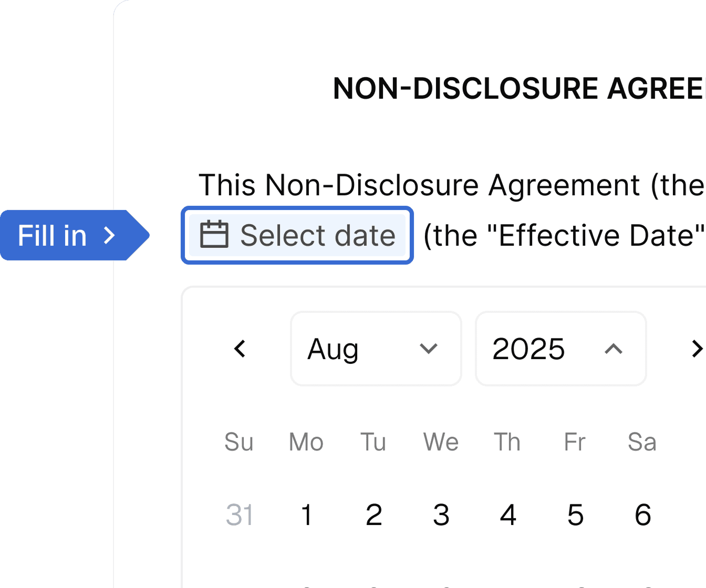Click the Fr weekday header

pyautogui.click(x=575, y=442)
